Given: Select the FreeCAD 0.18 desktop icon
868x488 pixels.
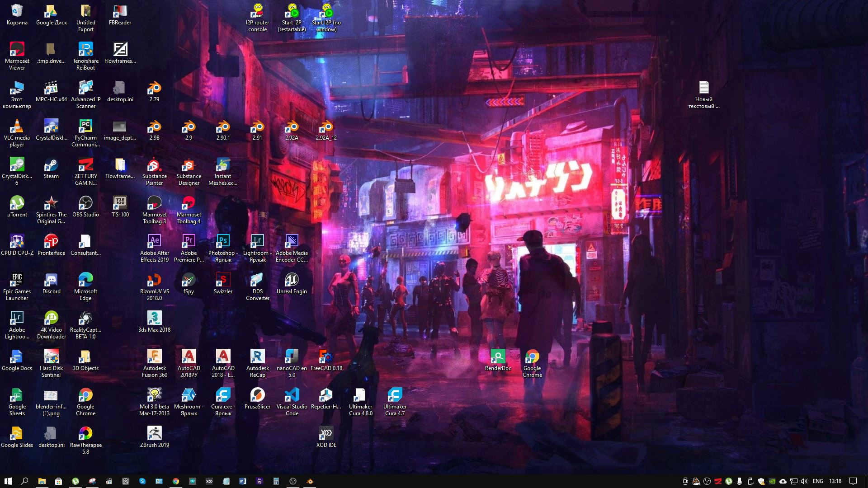Looking at the screenshot, I should coord(326,360).
